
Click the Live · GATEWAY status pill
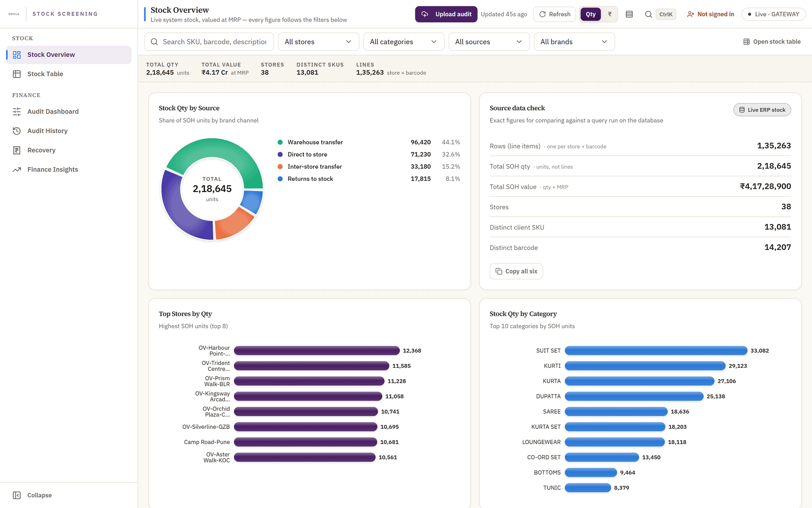click(x=774, y=14)
